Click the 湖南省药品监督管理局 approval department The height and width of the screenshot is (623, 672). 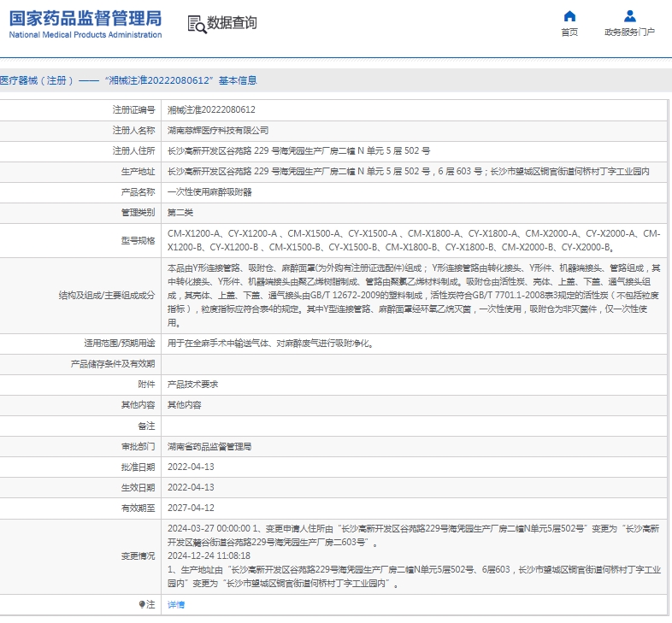point(209,446)
